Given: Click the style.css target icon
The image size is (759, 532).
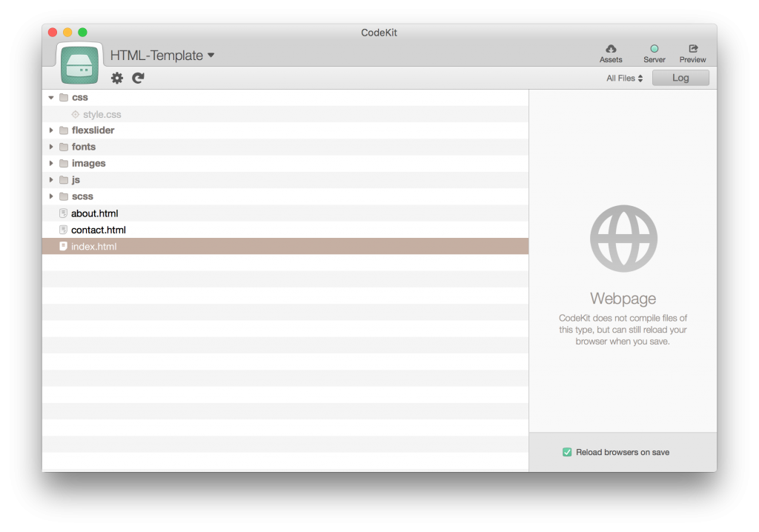Looking at the screenshot, I should tap(75, 115).
